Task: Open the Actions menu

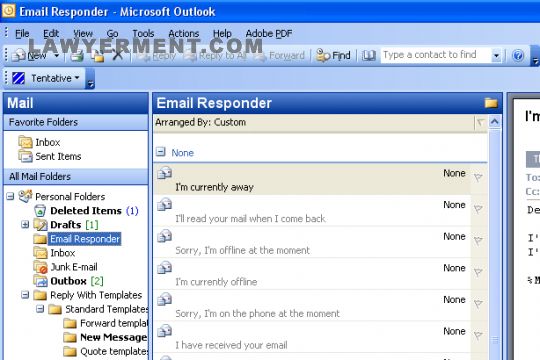Action: coord(184,33)
